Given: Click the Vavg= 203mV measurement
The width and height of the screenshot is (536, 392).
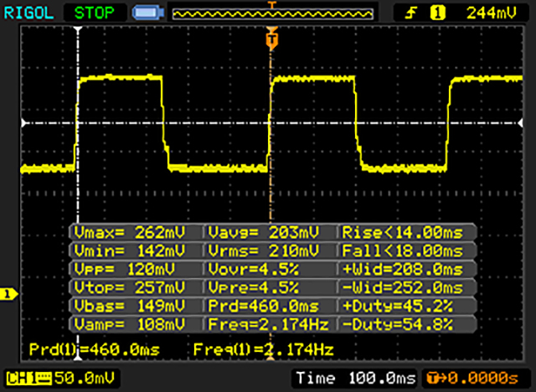Looking at the screenshot, I should [264, 232].
